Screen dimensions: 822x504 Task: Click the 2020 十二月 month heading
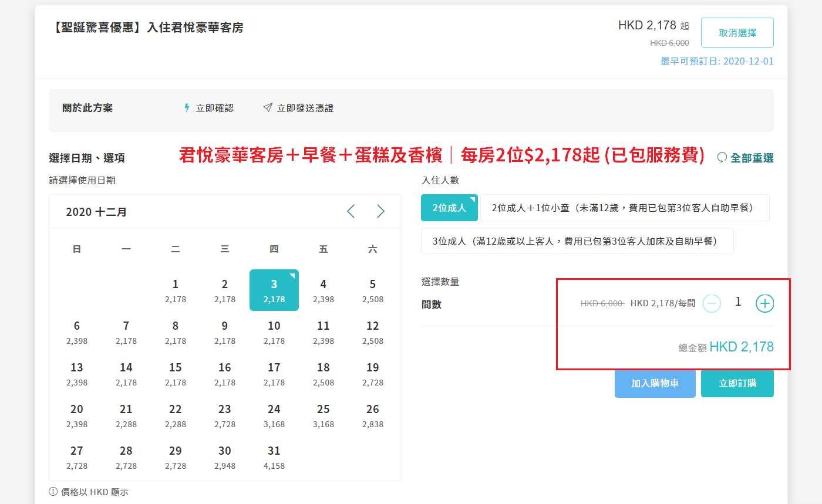[x=96, y=212]
